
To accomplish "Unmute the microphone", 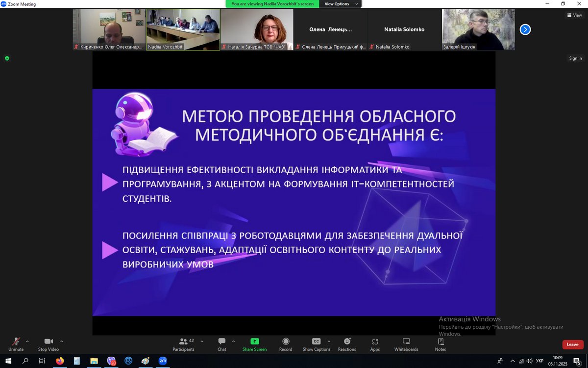I will pyautogui.click(x=16, y=344).
